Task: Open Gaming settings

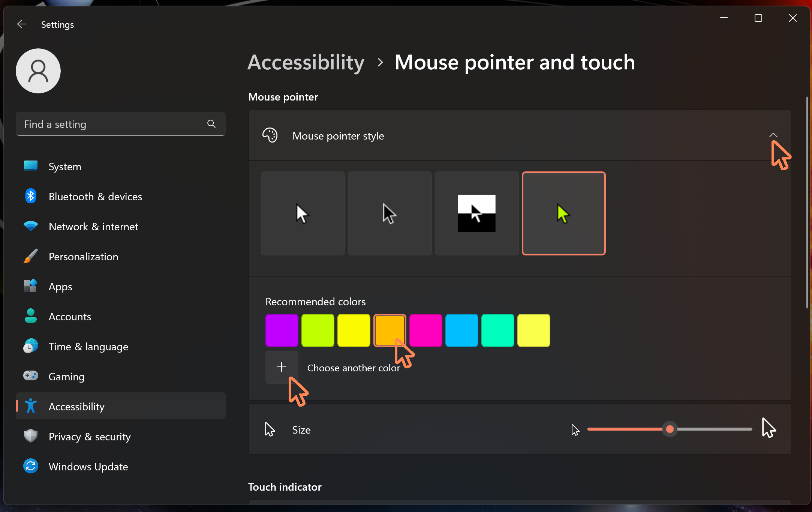Action: pyautogui.click(x=66, y=376)
